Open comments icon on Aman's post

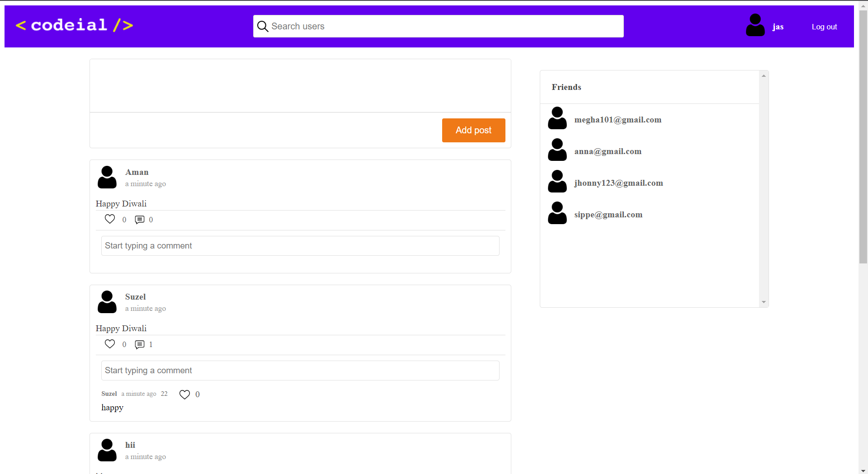(x=140, y=220)
